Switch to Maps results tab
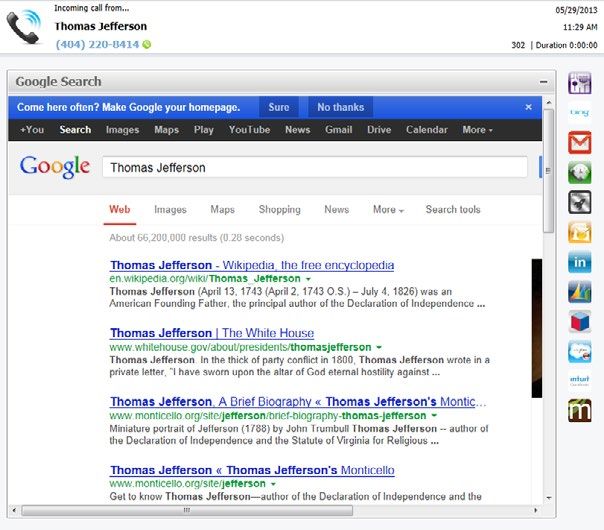The image size is (604, 530). coord(222,210)
